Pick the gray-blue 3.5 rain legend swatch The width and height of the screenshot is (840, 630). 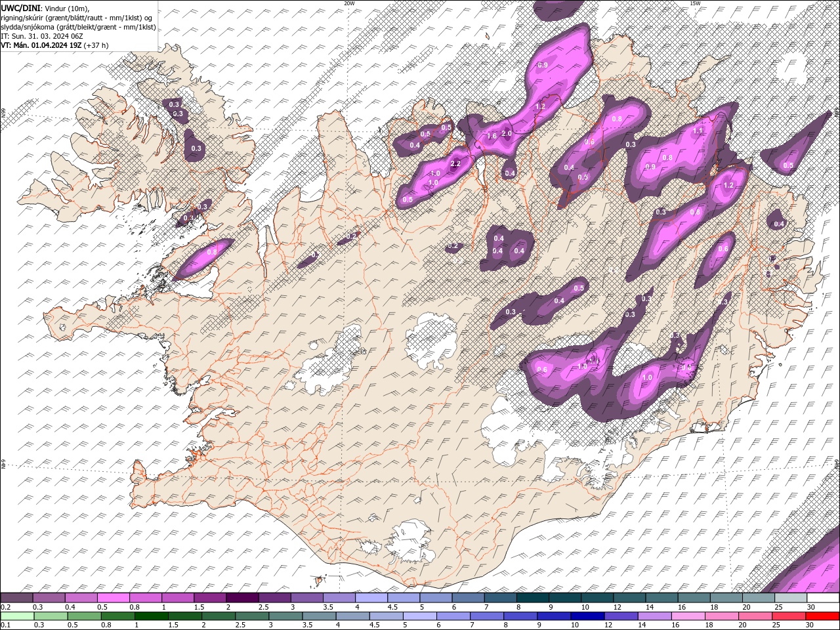pyautogui.click(x=320, y=616)
